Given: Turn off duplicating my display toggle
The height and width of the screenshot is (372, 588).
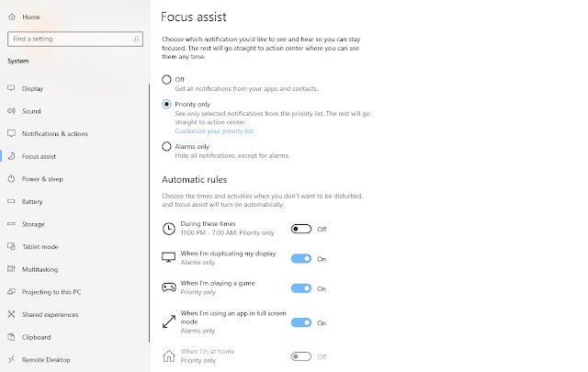Looking at the screenshot, I should click(x=301, y=258).
